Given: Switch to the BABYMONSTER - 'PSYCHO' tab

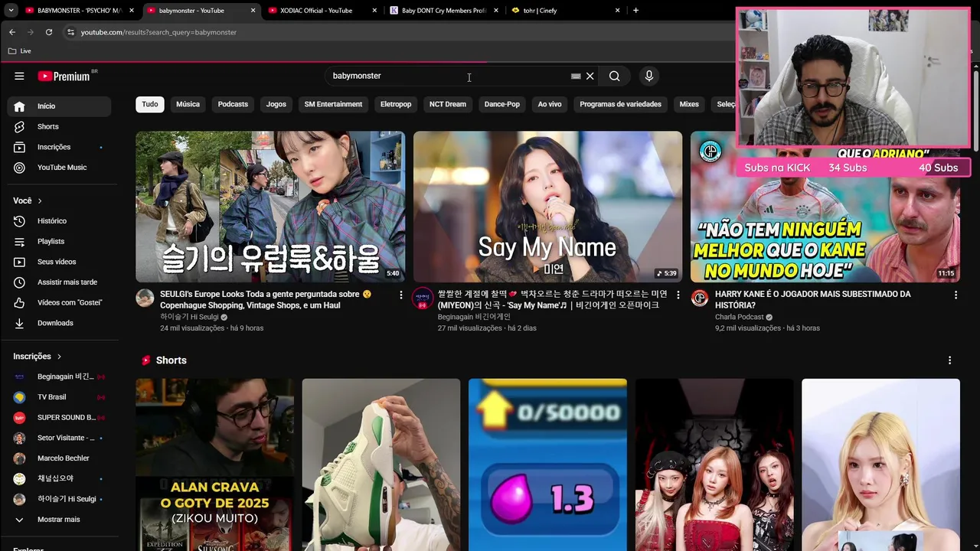Looking at the screenshot, I should point(80,10).
